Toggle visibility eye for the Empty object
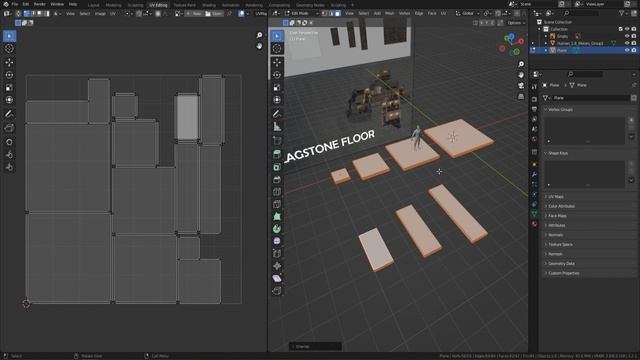This screenshot has width=640, height=360. tap(627, 36)
